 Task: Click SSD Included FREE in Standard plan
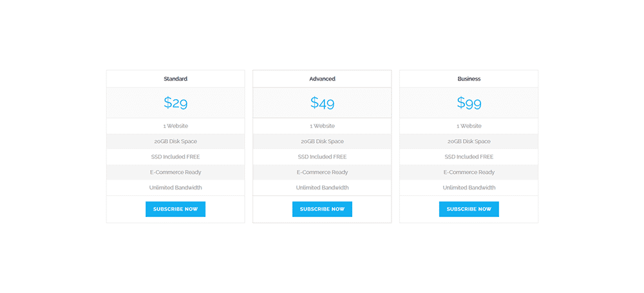coord(175,156)
